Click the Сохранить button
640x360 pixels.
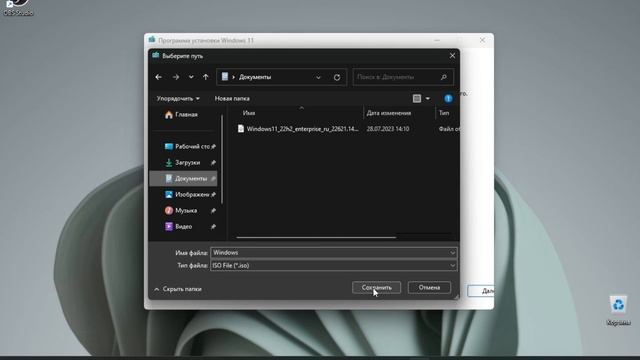click(376, 287)
